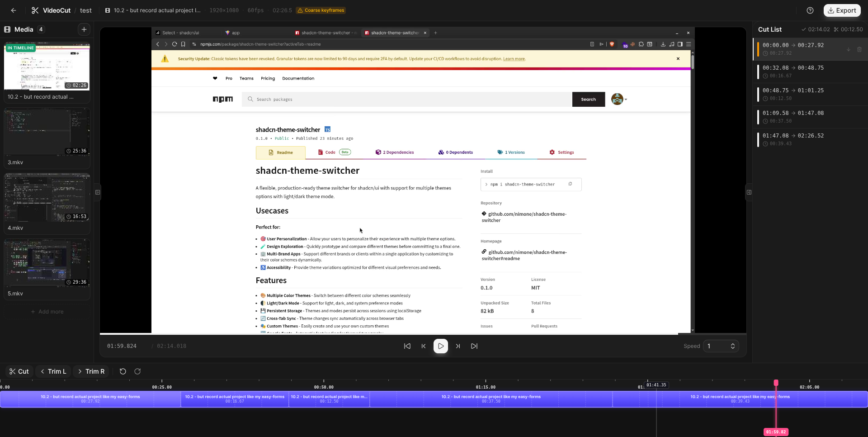Click the Export button
Viewport: 868px width, 437px height.
[x=842, y=10]
